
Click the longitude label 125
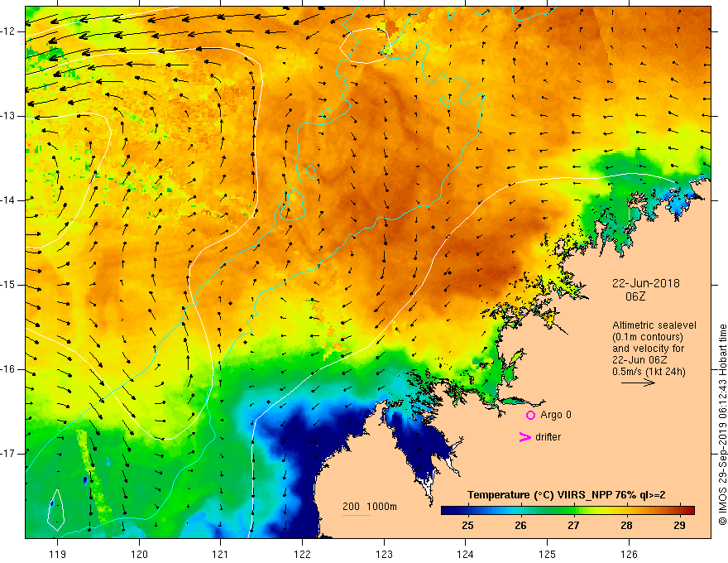tap(548, 554)
